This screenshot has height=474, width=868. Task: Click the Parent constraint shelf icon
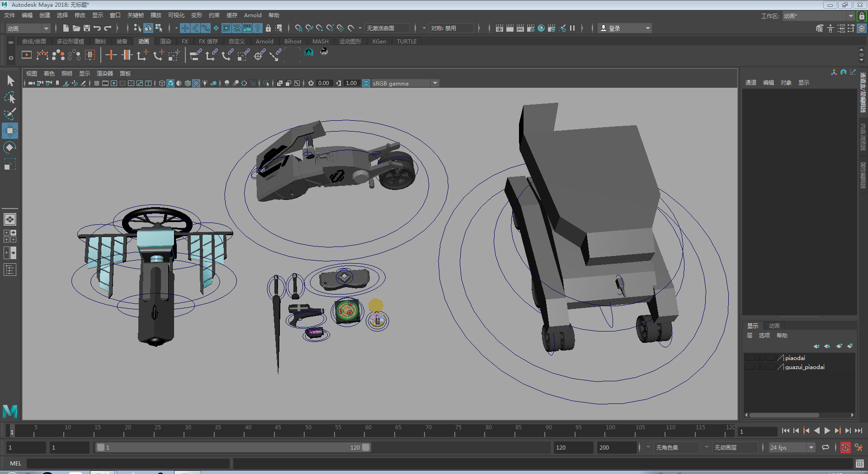[196, 55]
